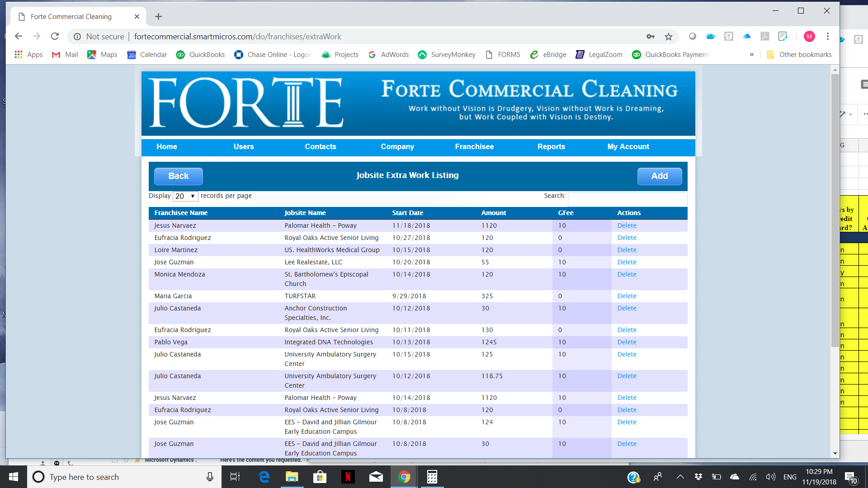
Task: Delete the Integrated DNA Technologies entry
Action: tap(627, 342)
